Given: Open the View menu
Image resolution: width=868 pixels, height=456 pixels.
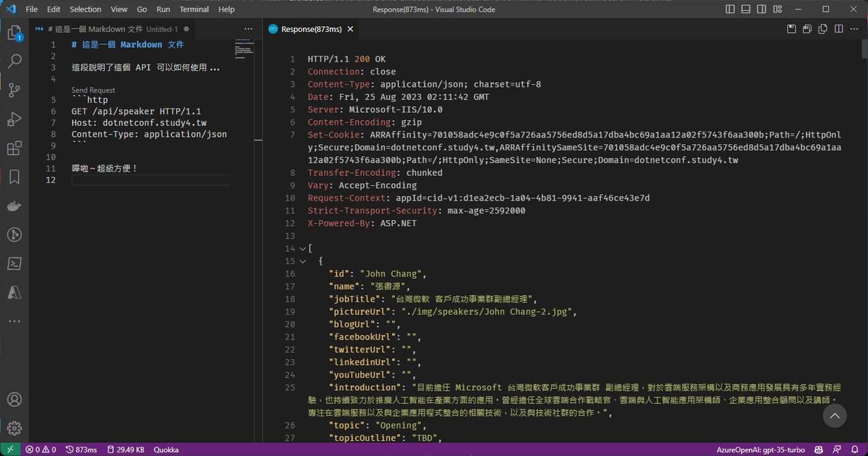Looking at the screenshot, I should pos(119,9).
